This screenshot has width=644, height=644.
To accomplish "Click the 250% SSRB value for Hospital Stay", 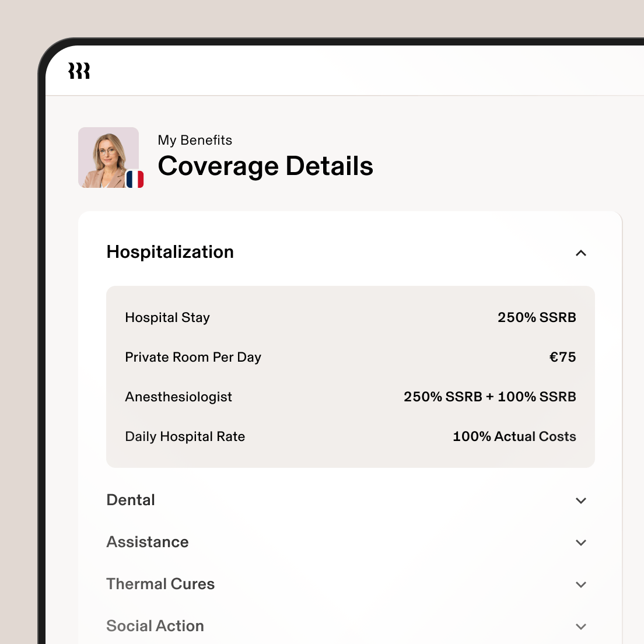I will tap(537, 317).
